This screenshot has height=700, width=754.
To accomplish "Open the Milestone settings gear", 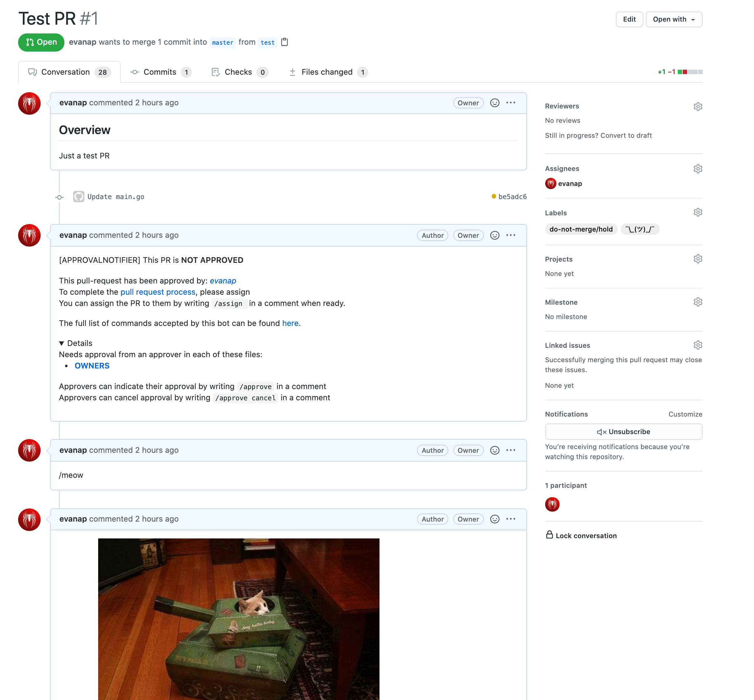I will 697,302.
